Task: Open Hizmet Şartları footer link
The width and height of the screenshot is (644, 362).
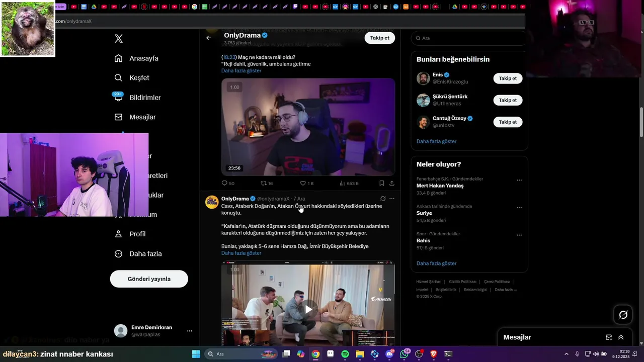Action: tap(429, 282)
